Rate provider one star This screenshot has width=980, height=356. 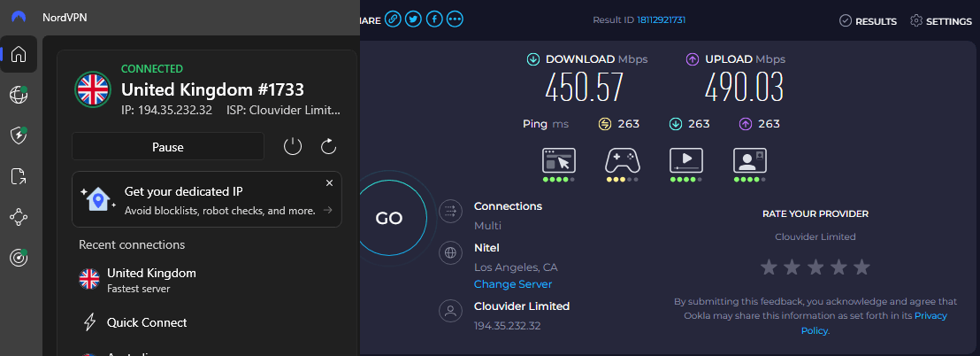point(769,267)
